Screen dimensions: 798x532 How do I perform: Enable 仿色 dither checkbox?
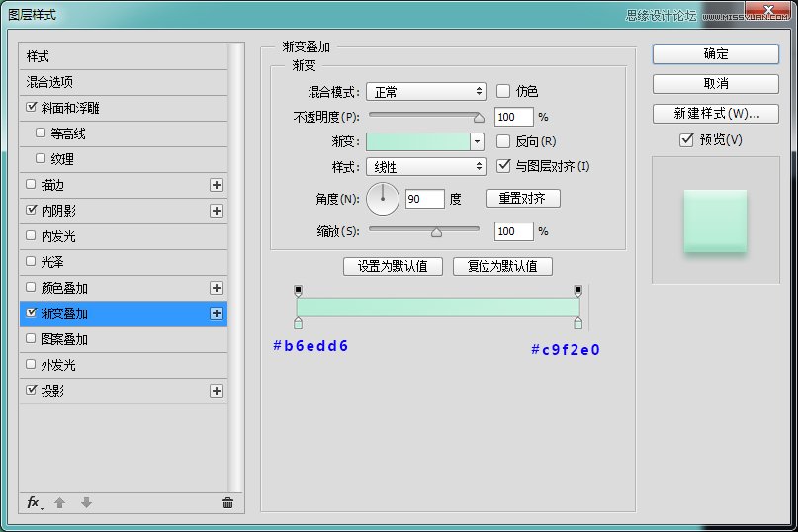(502, 91)
